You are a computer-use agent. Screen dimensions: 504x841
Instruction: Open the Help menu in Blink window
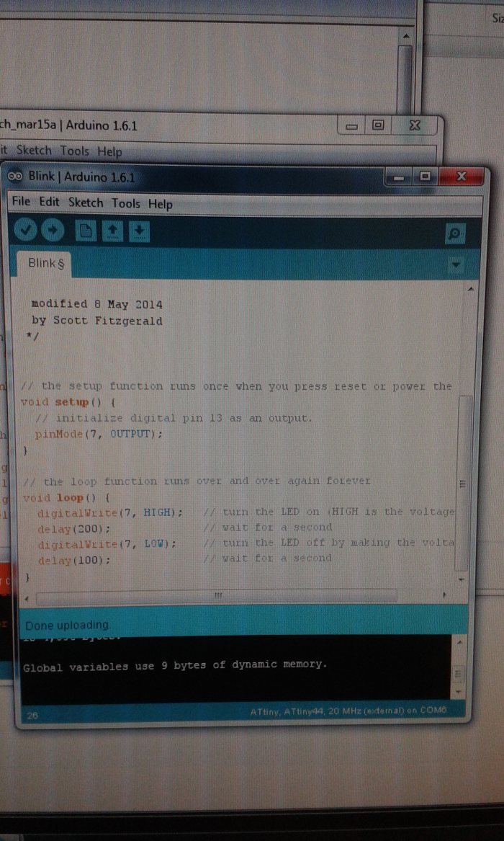(x=161, y=205)
